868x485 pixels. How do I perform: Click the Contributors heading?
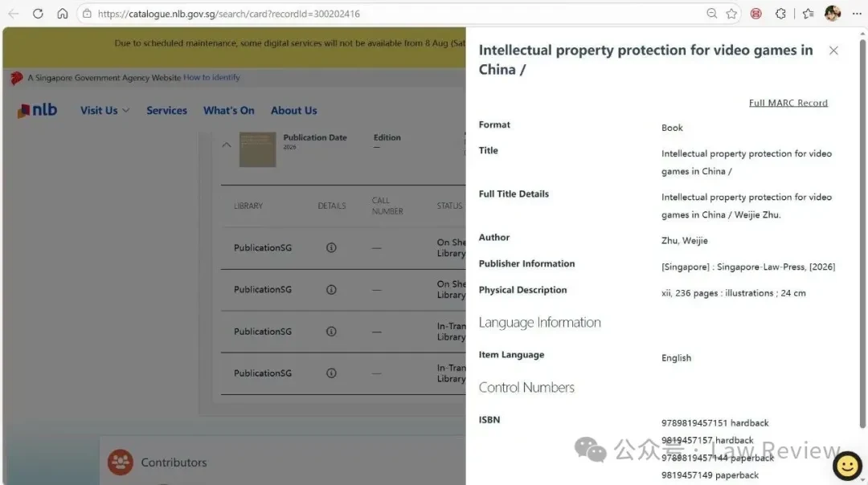[x=174, y=463]
